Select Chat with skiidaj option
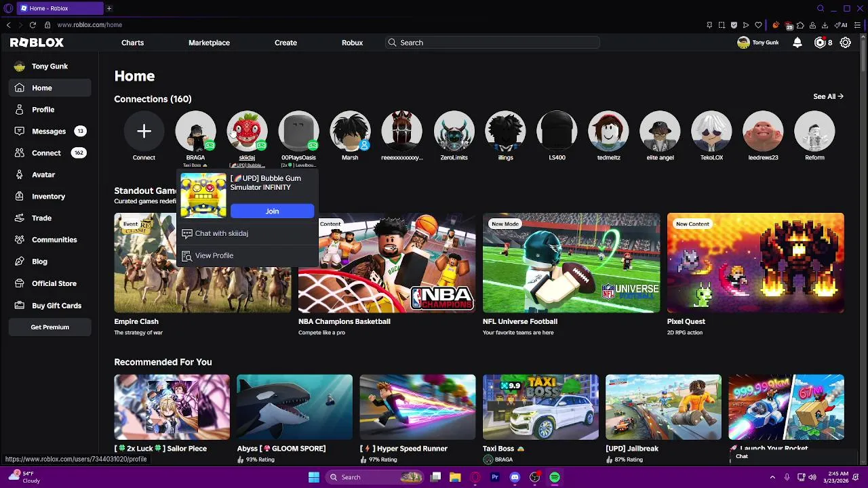Screen dimensions: 868x488 [x=247, y=233]
